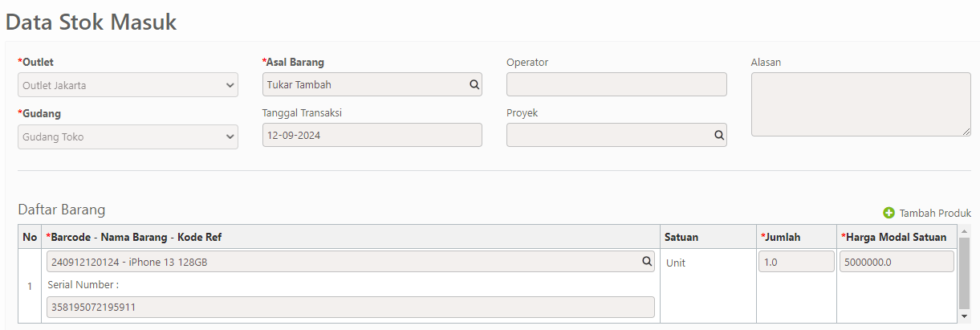Select the iPhone 13 128GB product field

(x=351, y=262)
